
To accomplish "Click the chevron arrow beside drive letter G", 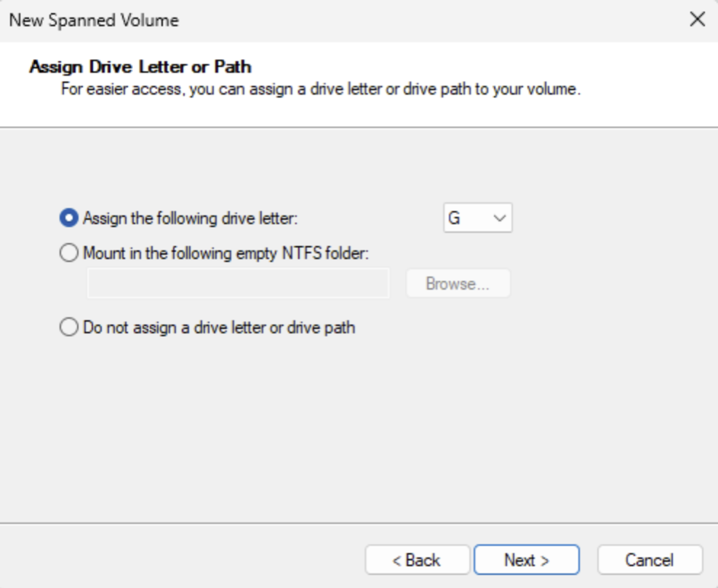I will tap(499, 218).
